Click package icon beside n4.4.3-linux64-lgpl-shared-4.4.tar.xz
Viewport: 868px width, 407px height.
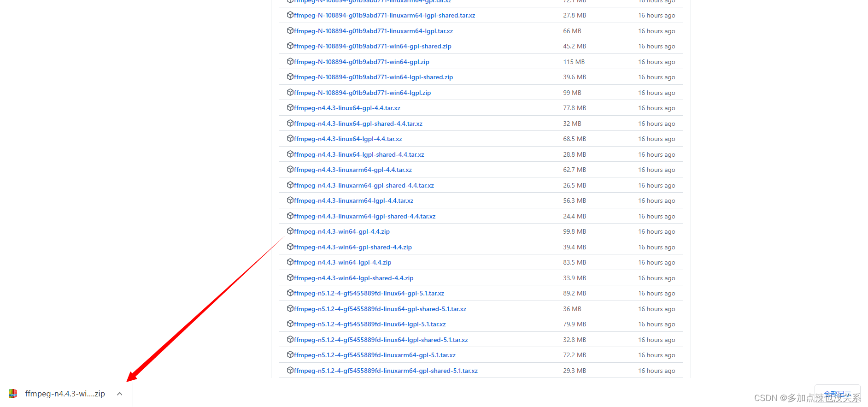point(290,154)
